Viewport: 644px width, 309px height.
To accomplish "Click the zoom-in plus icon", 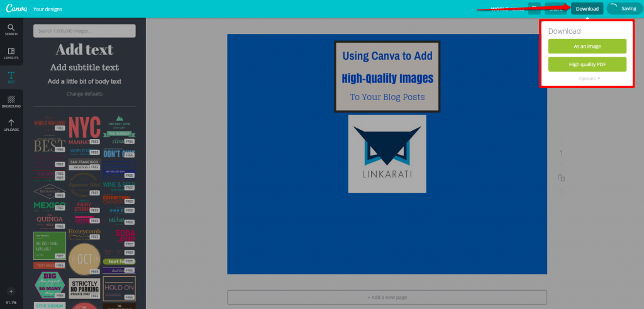I will (11, 291).
